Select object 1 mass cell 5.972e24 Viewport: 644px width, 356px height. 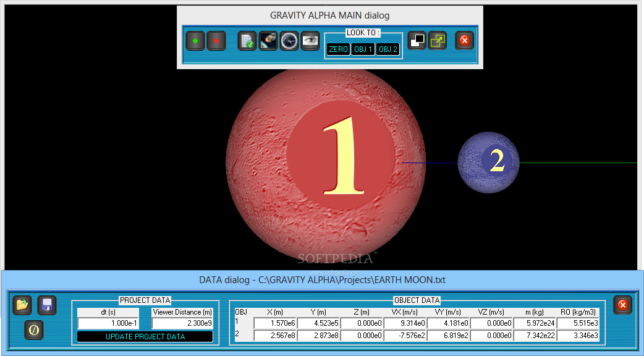(535, 323)
